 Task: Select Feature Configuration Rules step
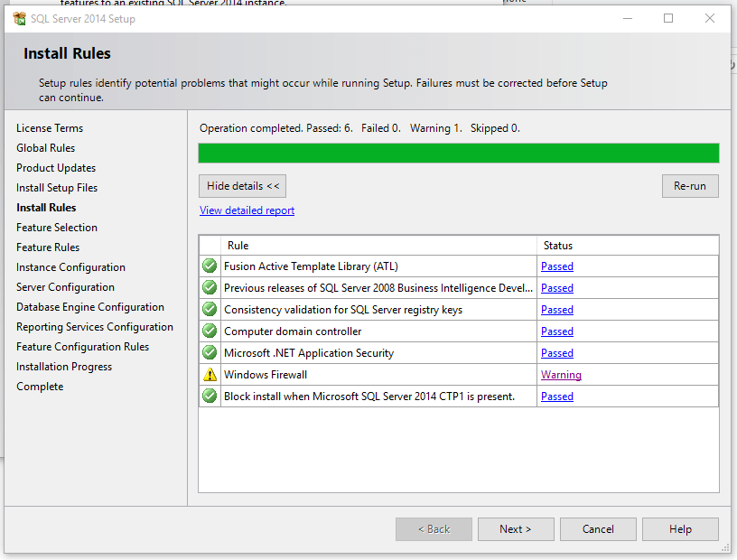tap(82, 347)
